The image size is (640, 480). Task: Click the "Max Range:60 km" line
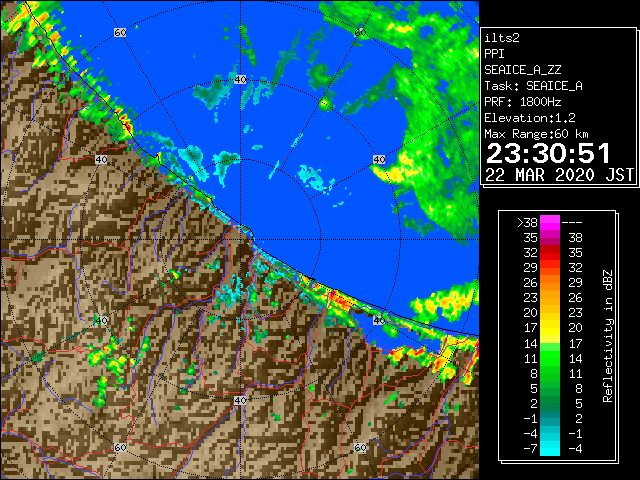(x=537, y=134)
